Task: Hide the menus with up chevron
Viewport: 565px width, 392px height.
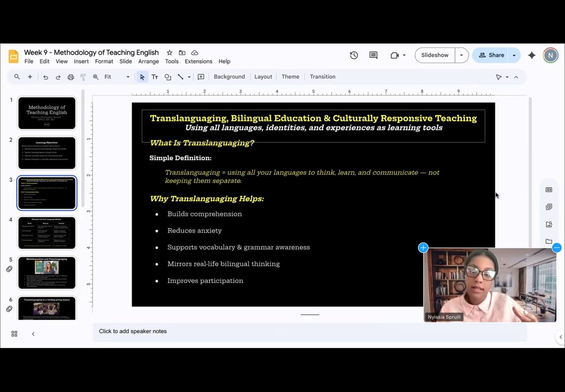Action: [516, 77]
